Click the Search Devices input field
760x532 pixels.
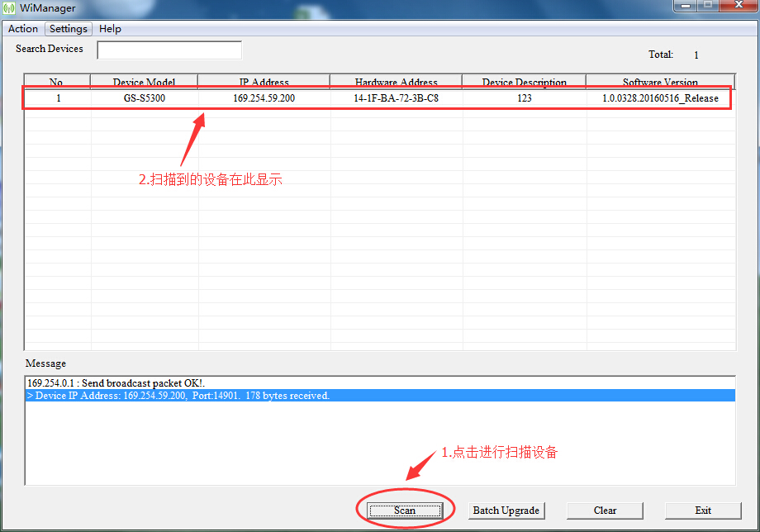[169, 50]
